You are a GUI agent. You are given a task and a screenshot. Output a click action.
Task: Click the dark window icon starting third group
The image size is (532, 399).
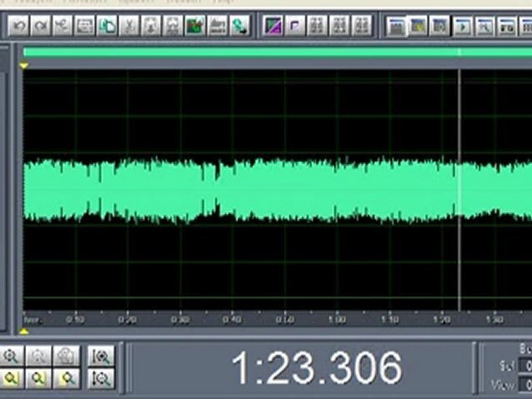tap(396, 26)
